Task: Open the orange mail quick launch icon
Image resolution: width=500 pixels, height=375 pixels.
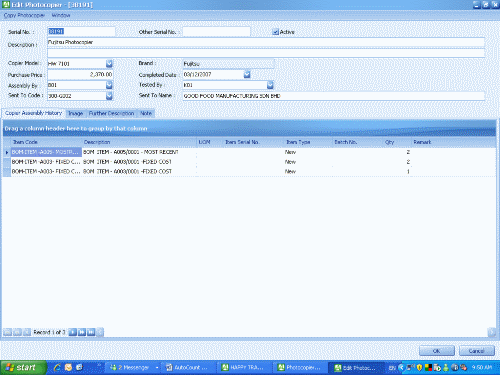Action: click(x=68, y=367)
